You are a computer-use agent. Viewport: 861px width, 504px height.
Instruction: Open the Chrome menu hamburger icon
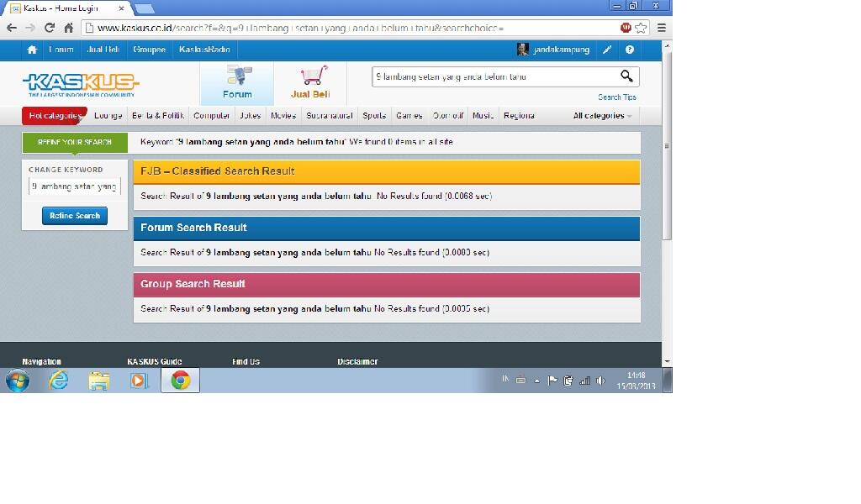click(662, 28)
